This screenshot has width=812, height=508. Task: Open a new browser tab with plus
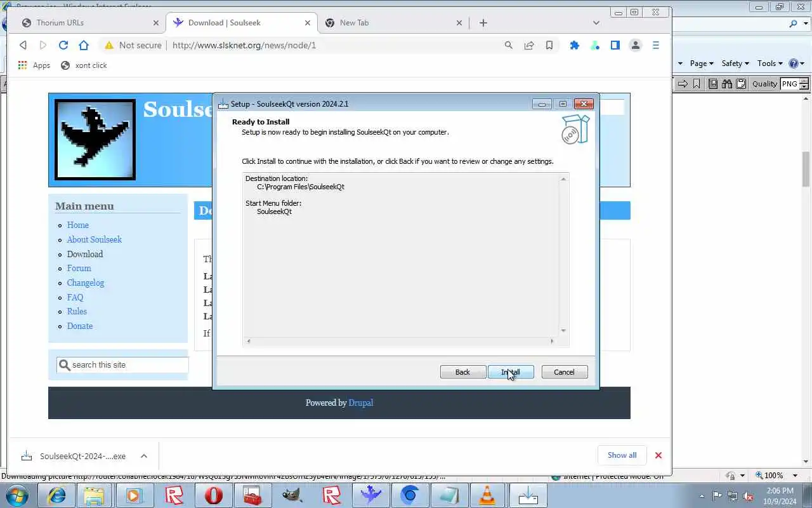tap(483, 23)
